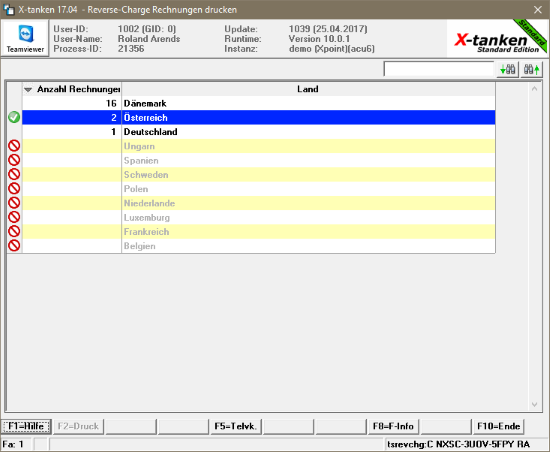Click the search upward binoculars icon
Viewport: 550px width, 452px height.
click(531, 69)
